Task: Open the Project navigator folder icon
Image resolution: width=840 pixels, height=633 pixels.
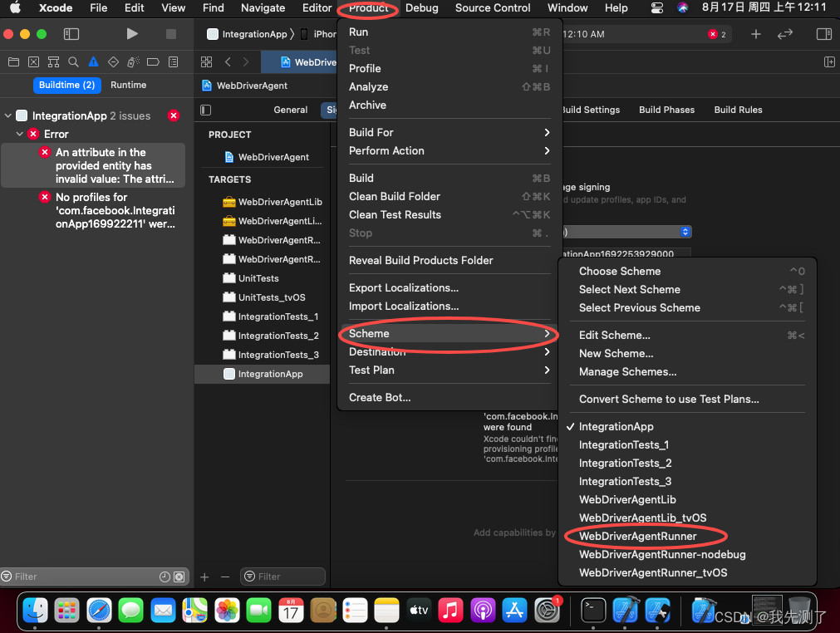Action: (14, 61)
